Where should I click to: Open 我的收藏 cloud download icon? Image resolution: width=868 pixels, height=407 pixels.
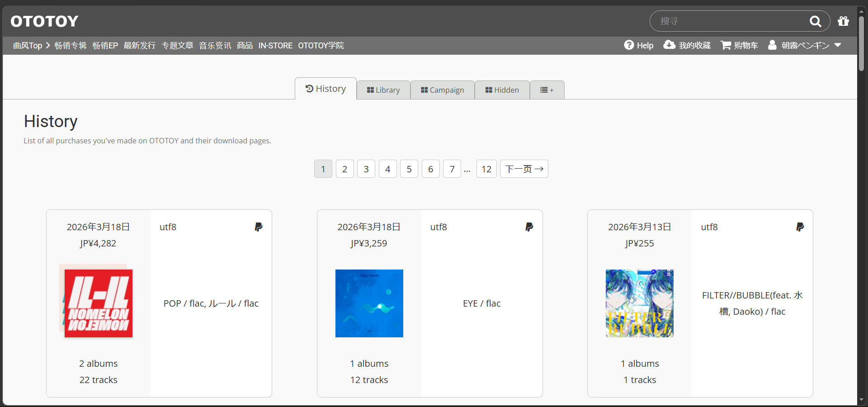tap(669, 45)
